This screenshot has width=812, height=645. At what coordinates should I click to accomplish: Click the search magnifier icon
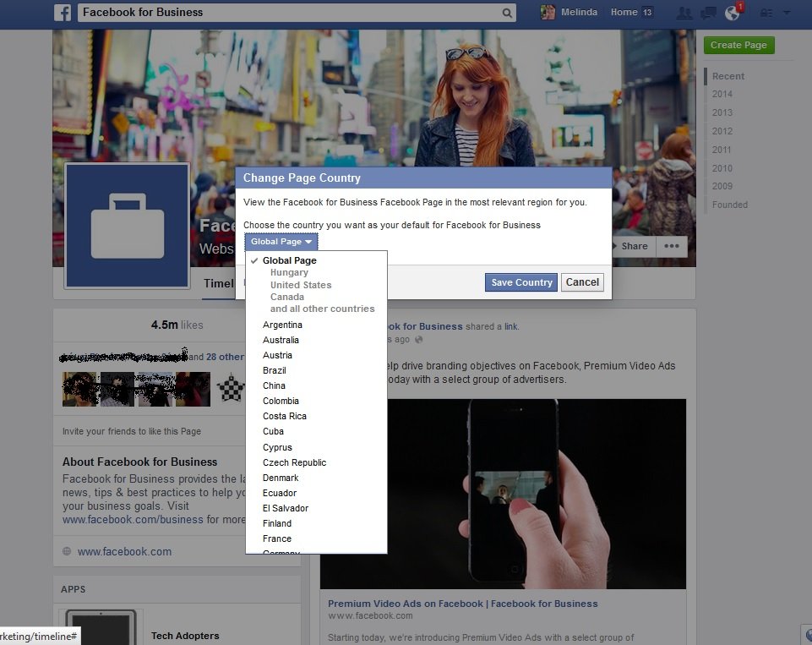507,13
